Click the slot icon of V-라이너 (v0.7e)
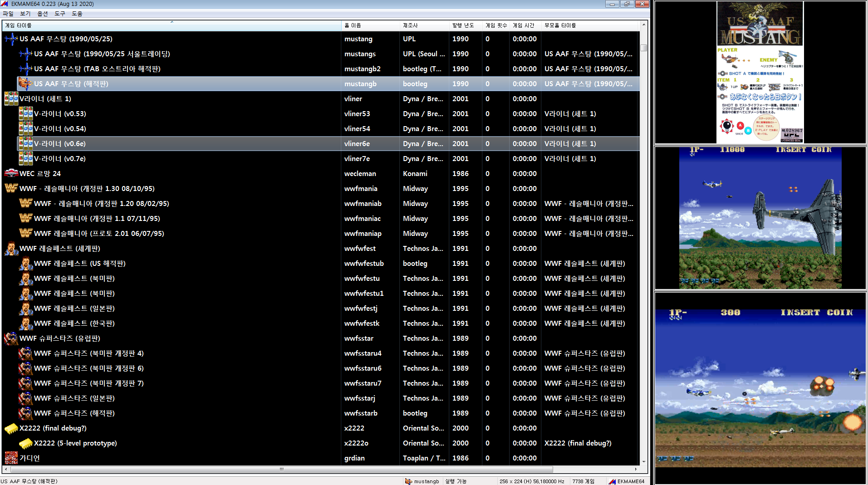 coord(25,159)
